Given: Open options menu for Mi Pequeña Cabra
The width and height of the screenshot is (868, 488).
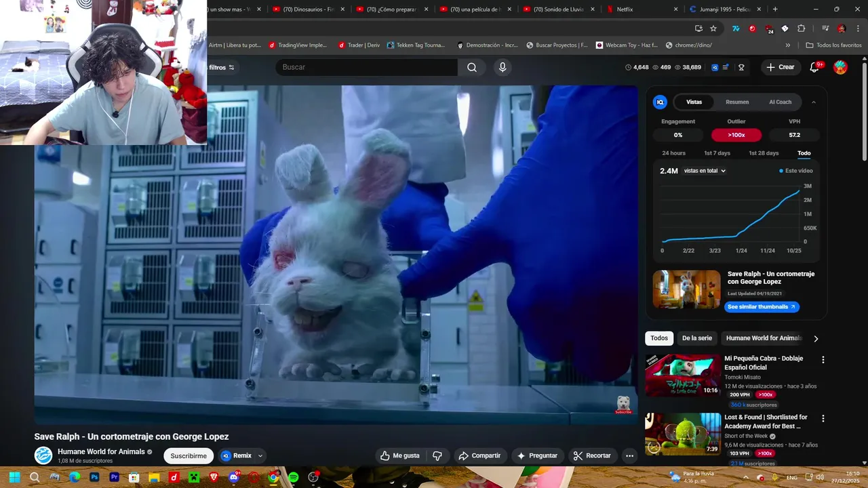Looking at the screenshot, I should (x=823, y=360).
